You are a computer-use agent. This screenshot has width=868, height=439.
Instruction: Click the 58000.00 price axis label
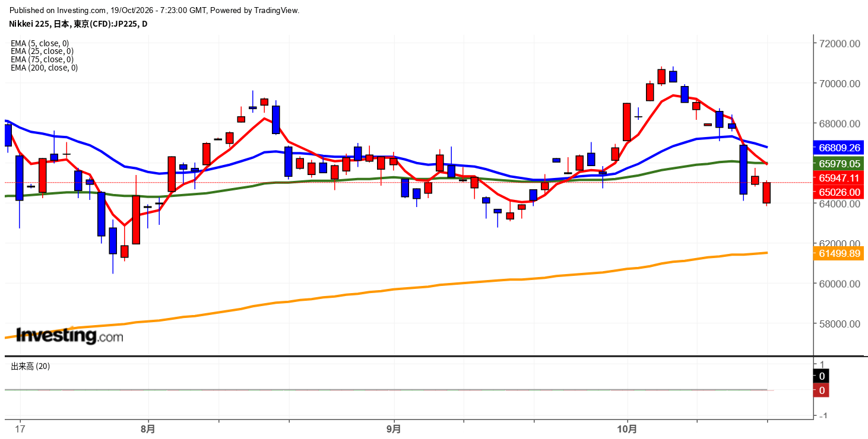[x=840, y=324]
